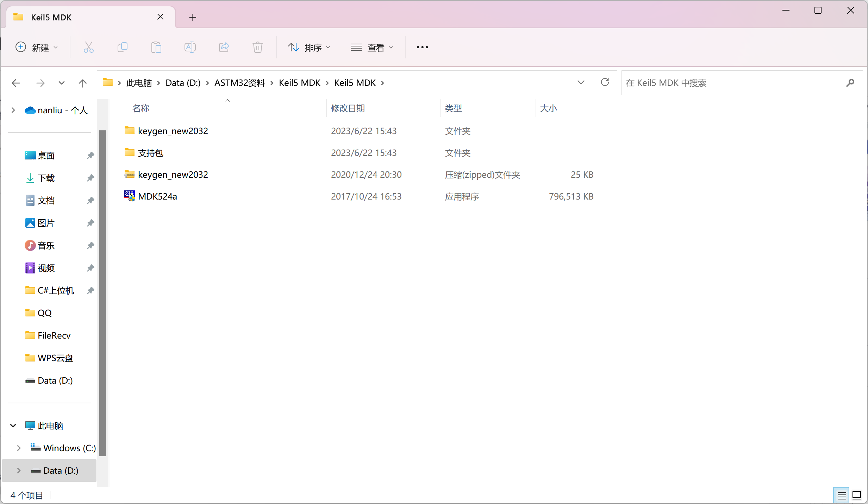
Task: Add a new tab with plus button
Action: coord(192,17)
